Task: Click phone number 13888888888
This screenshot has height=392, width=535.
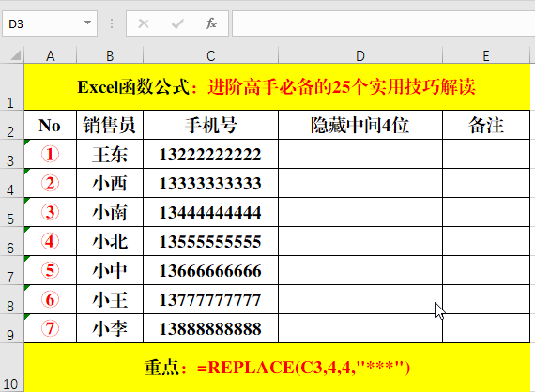Action: pyautogui.click(x=211, y=328)
